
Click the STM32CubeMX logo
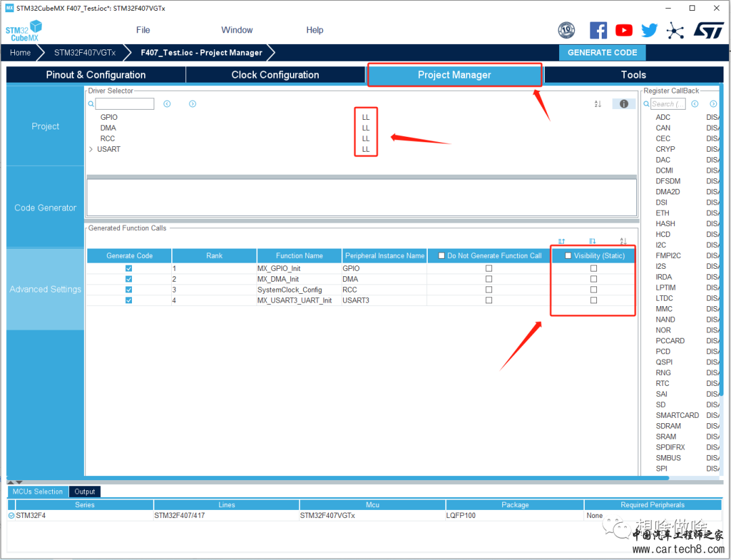(23, 30)
